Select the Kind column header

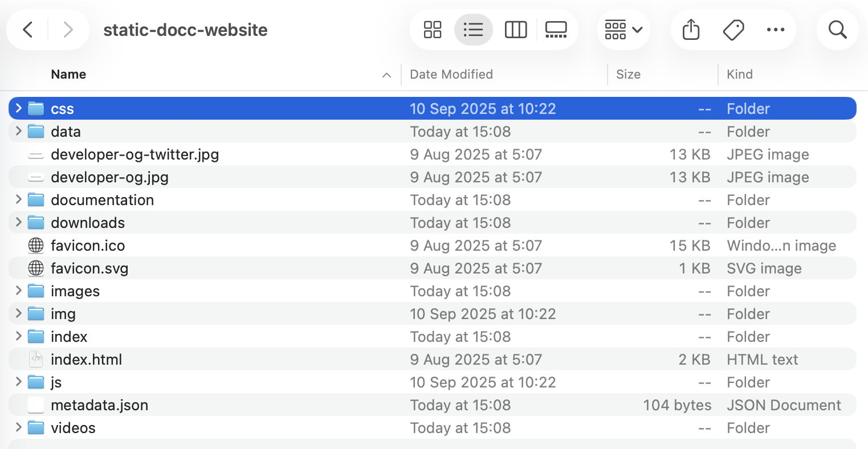pyautogui.click(x=739, y=74)
